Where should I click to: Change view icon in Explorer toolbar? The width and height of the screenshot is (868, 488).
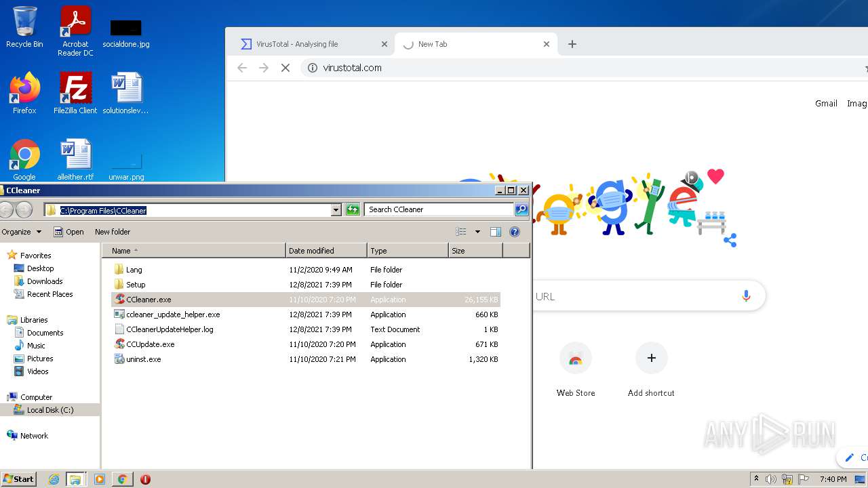point(461,232)
